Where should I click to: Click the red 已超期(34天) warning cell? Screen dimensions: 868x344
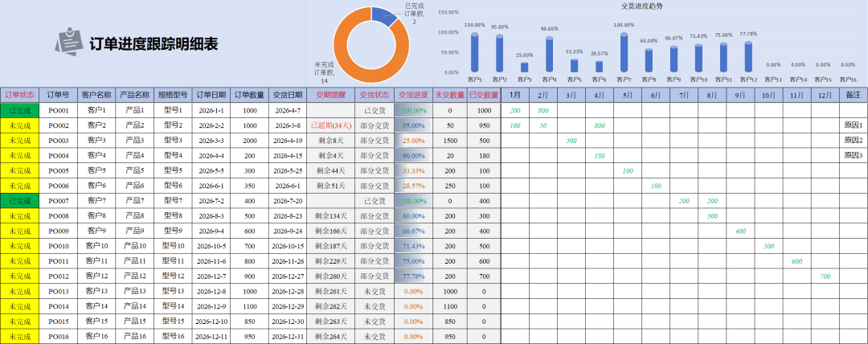tap(330, 125)
